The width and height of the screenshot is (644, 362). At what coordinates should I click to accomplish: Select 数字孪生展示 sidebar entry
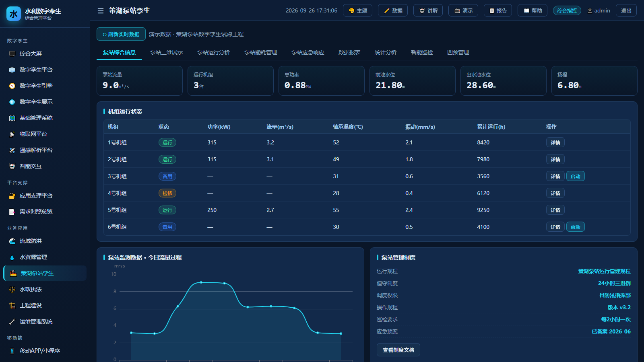coord(45,102)
